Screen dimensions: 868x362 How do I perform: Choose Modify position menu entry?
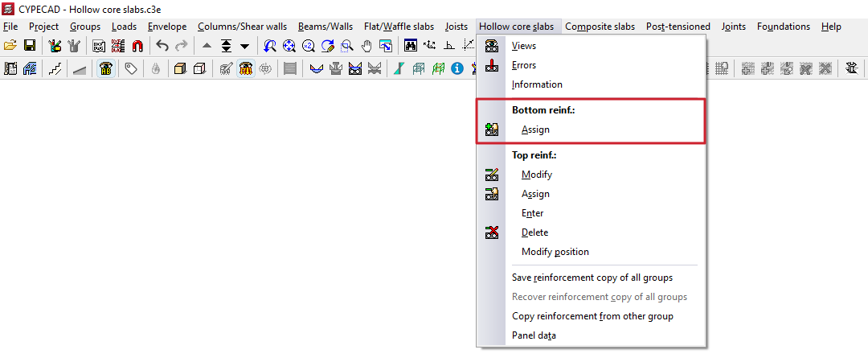point(591,253)
